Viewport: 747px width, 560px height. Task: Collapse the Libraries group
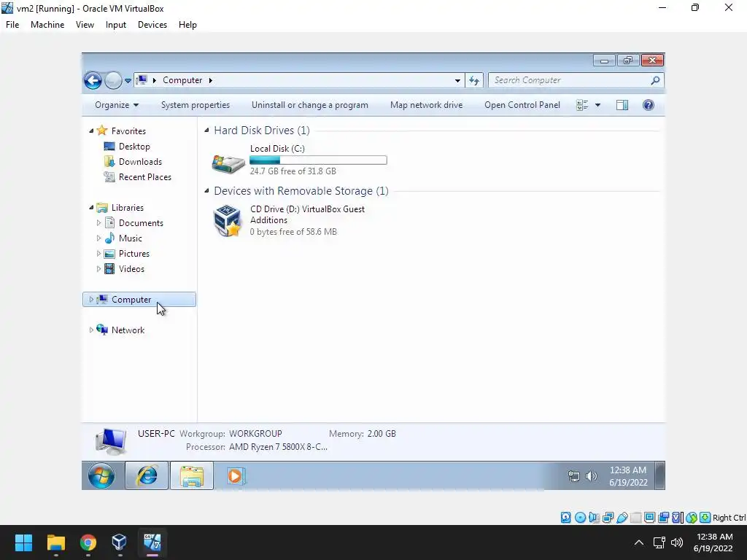91,208
